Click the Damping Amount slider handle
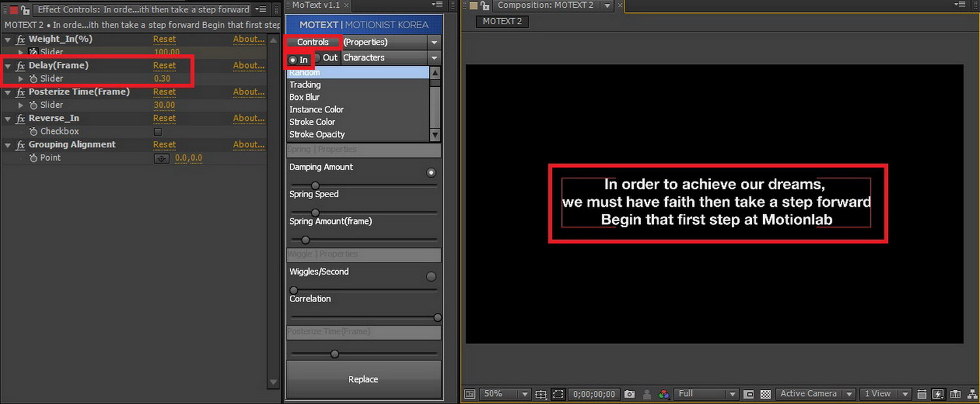 tap(315, 186)
